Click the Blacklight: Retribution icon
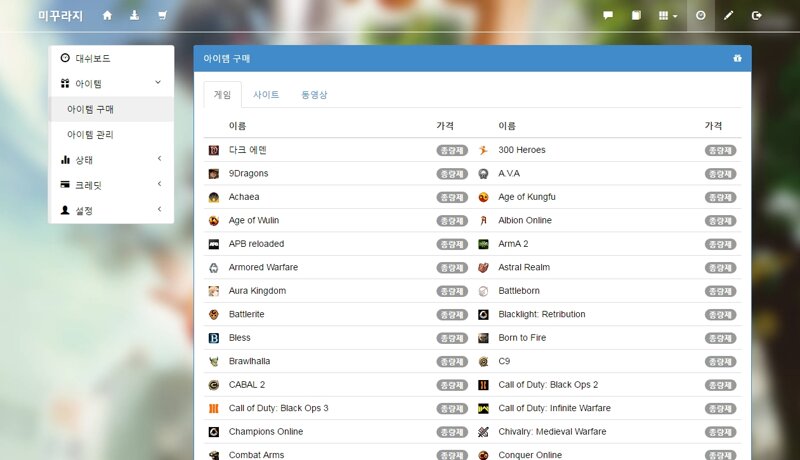 pos(483,314)
